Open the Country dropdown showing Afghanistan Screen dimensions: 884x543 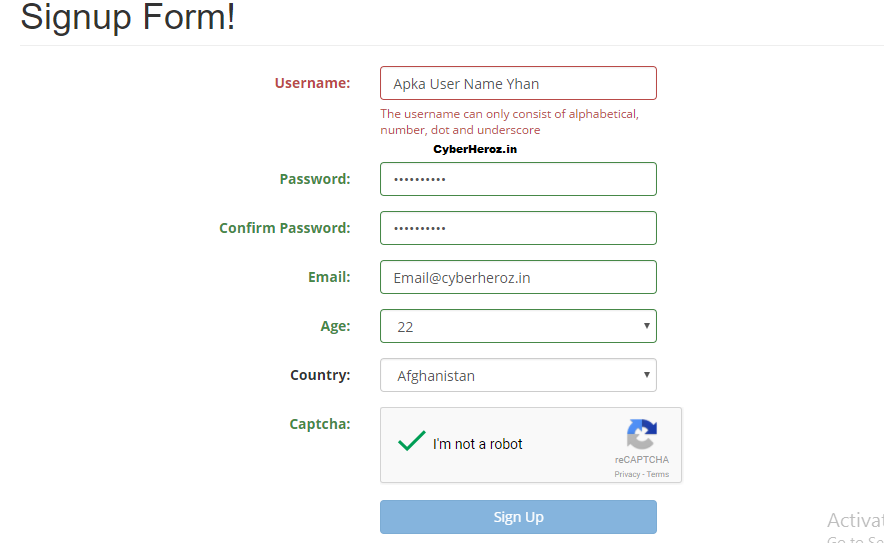pyautogui.click(x=518, y=375)
